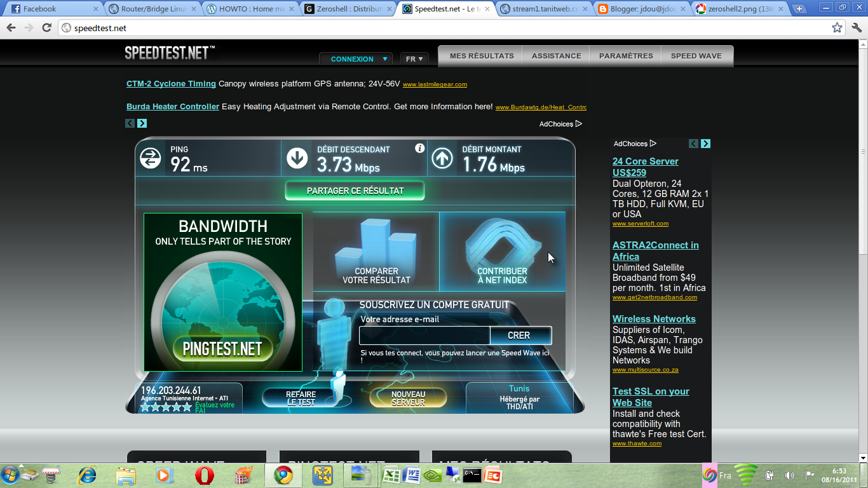Switch to the HOWTO Home tab
Viewport: 868px width, 488px height.
coord(249,9)
